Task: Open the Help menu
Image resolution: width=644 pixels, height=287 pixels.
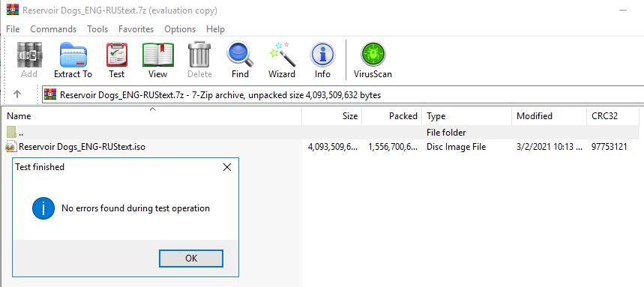Action: click(x=215, y=29)
